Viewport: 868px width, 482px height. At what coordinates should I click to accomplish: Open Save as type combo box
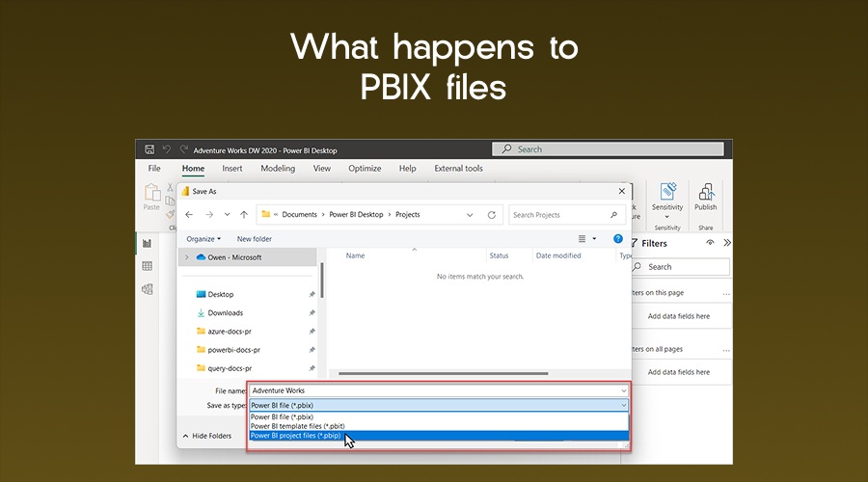tap(439, 405)
